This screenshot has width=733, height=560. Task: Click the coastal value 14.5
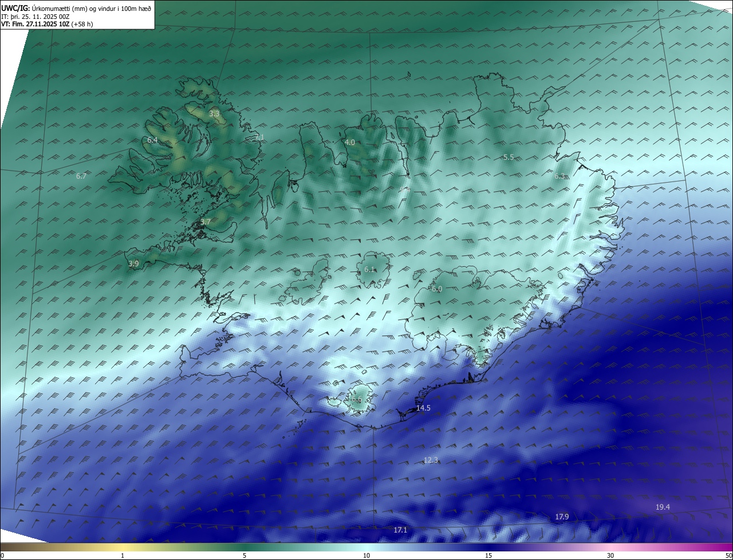click(423, 408)
